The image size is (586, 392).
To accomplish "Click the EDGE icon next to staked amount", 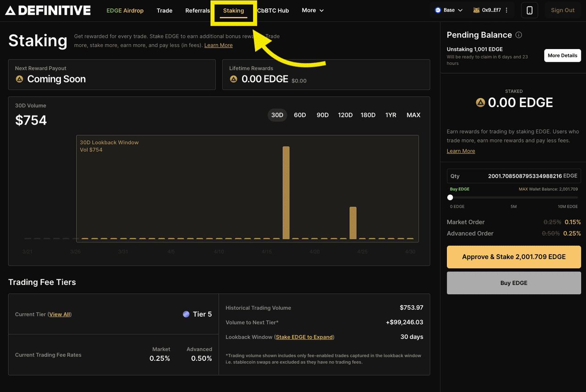I will 480,103.
